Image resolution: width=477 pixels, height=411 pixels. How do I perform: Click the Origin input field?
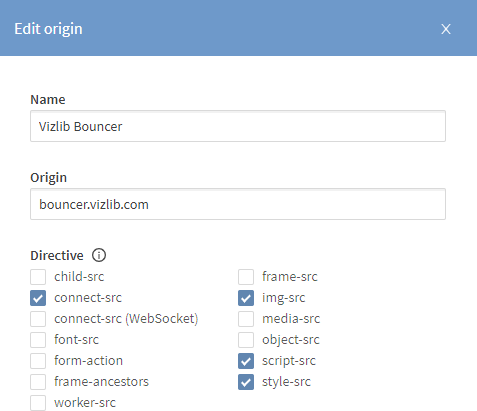[x=238, y=204]
